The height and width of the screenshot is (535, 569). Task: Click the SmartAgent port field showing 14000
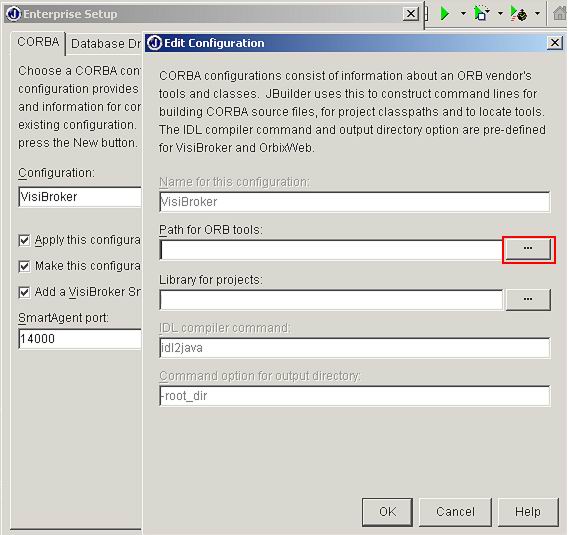coord(80,339)
